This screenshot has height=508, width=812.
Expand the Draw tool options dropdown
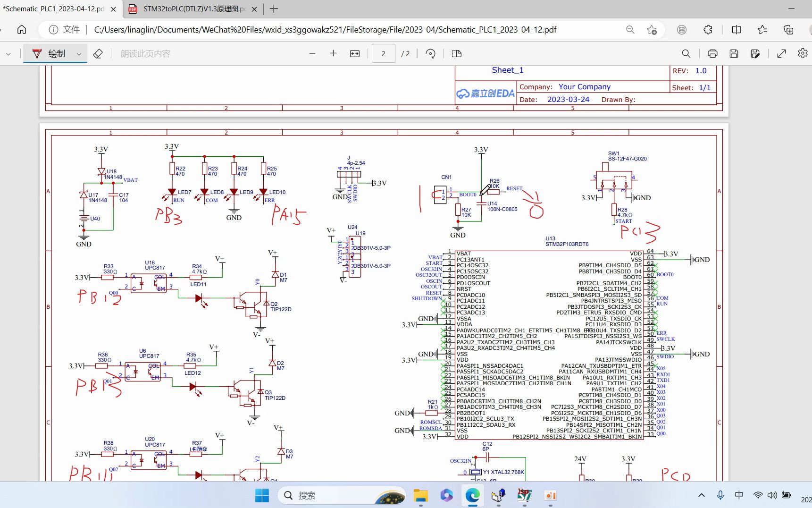[79, 54]
